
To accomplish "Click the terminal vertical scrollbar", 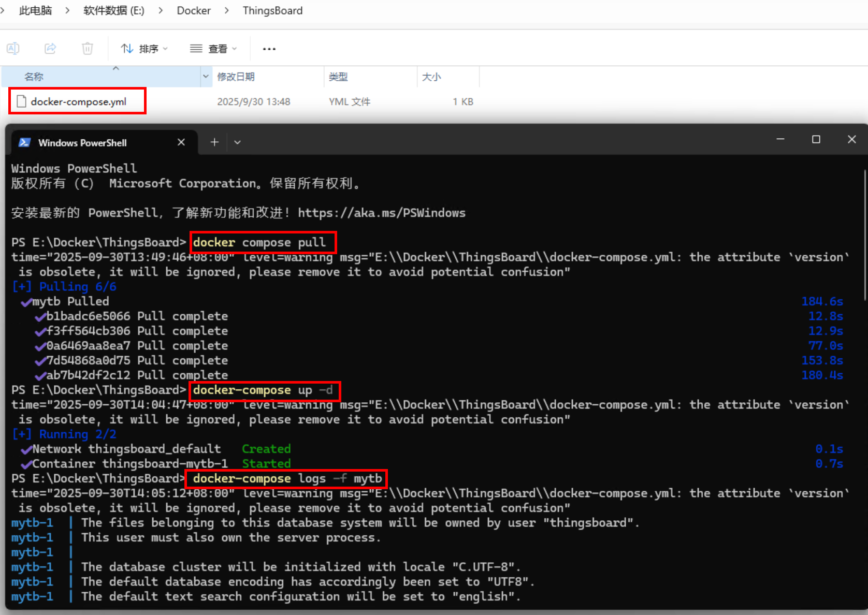I will coord(864,236).
